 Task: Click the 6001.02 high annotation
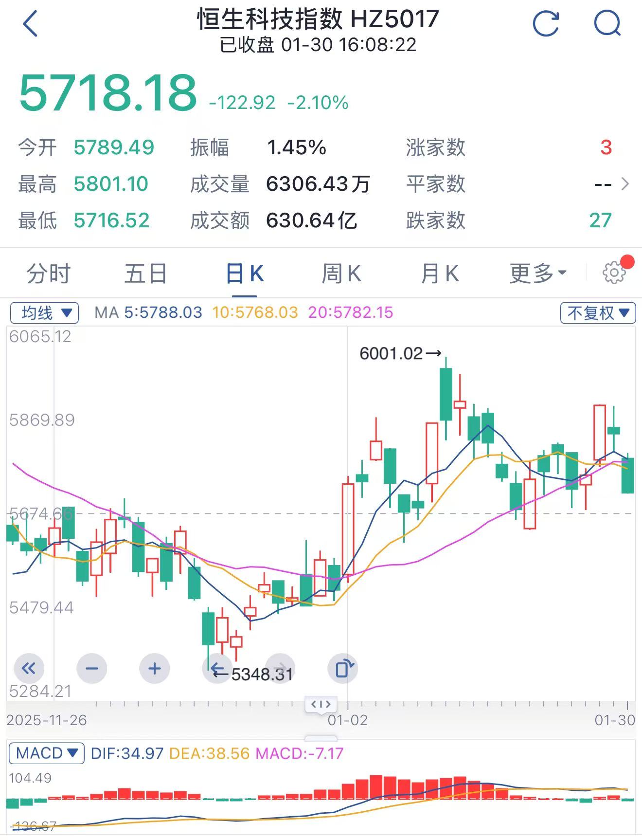point(400,353)
